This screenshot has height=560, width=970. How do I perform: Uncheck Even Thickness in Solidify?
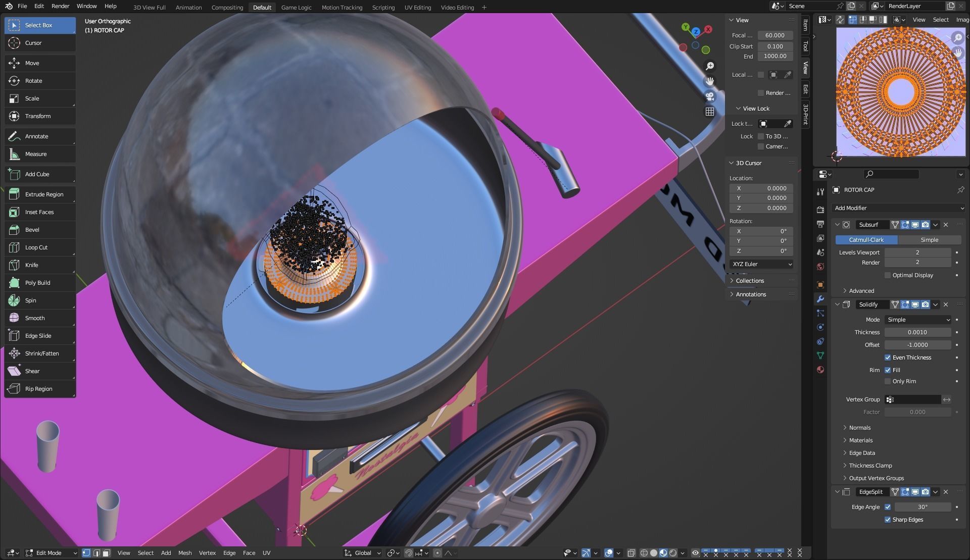coord(888,358)
